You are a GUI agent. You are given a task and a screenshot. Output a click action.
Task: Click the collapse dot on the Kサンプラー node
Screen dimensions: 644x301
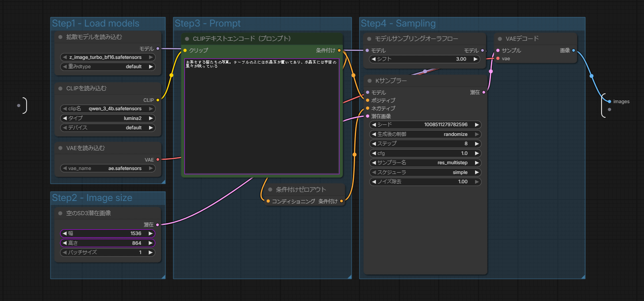(x=369, y=81)
